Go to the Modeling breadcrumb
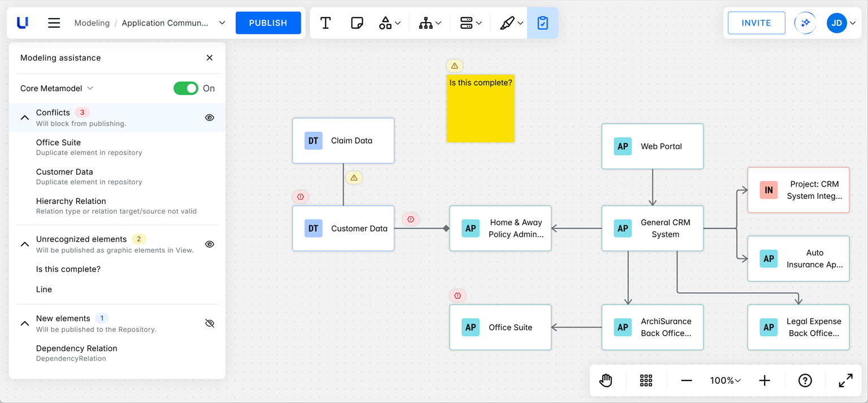This screenshot has height=403, width=868. point(92,23)
